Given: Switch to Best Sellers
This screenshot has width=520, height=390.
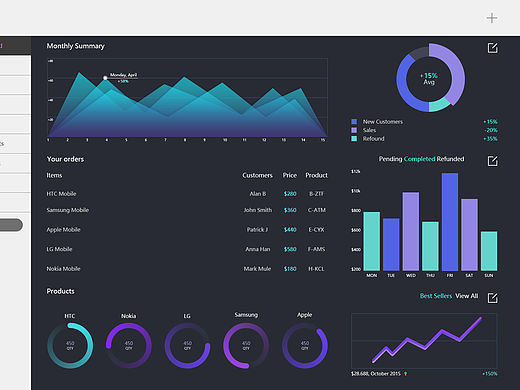Looking at the screenshot, I should (436, 296).
